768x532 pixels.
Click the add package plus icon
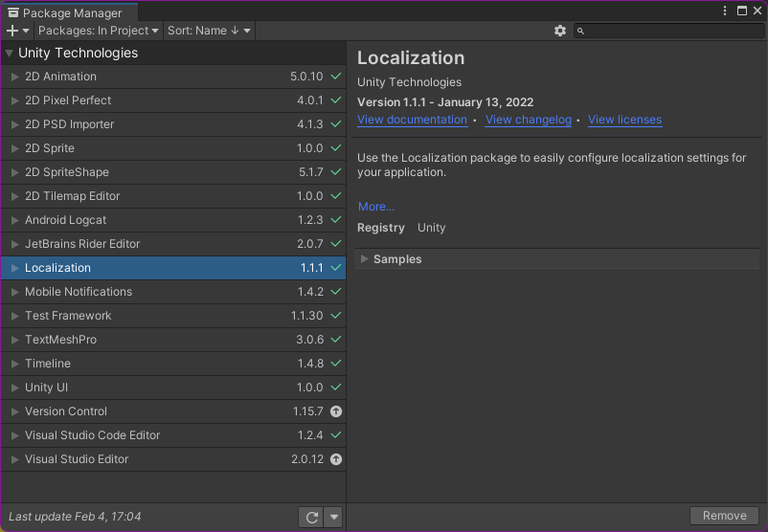(12, 31)
